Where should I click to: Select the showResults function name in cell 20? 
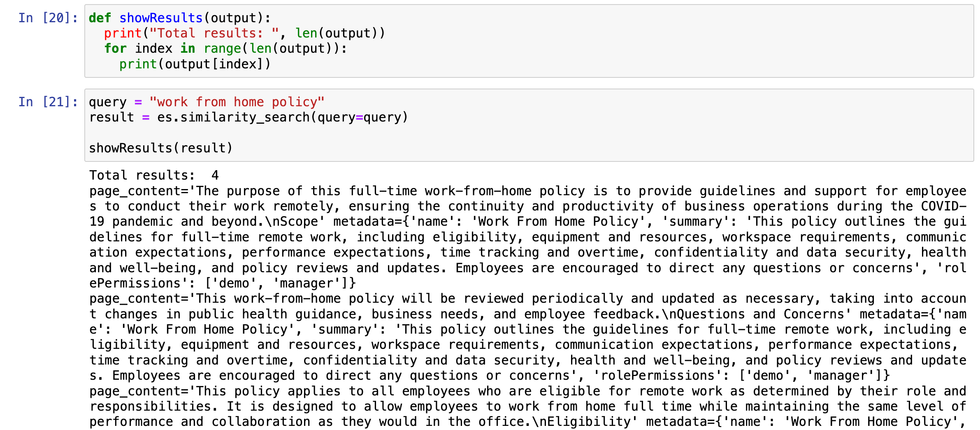point(160,17)
